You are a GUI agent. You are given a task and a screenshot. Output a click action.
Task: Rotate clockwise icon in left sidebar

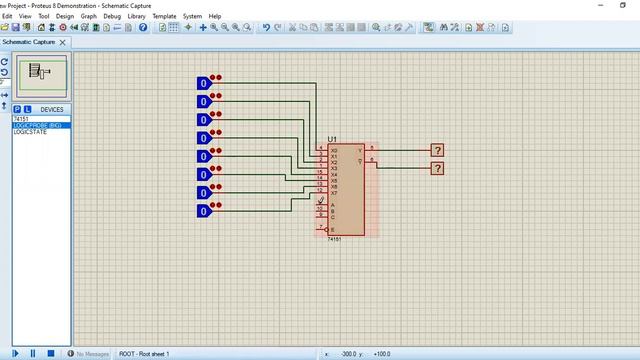(4, 62)
